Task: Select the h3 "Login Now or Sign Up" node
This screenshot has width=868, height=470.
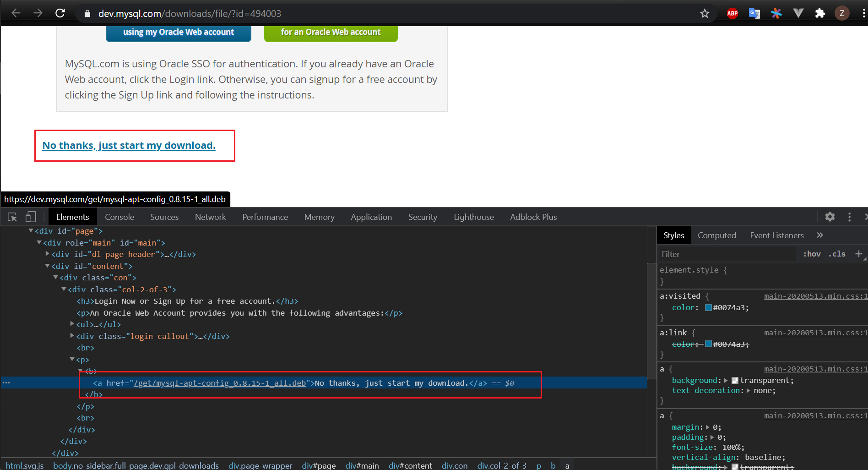Action: click(x=187, y=301)
